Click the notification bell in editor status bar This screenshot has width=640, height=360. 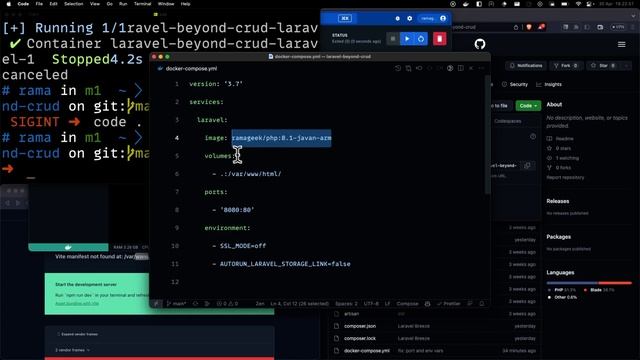[482, 304]
